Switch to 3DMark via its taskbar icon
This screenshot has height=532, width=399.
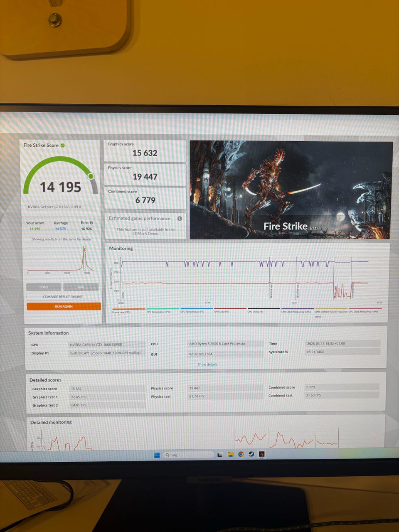(261, 454)
